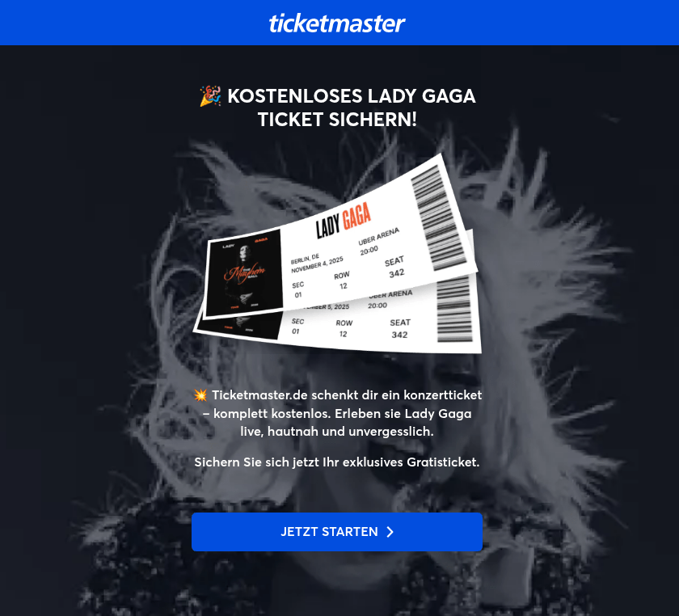Click the chevron arrow on Jetzt Starten
679x616 pixels.
point(390,532)
